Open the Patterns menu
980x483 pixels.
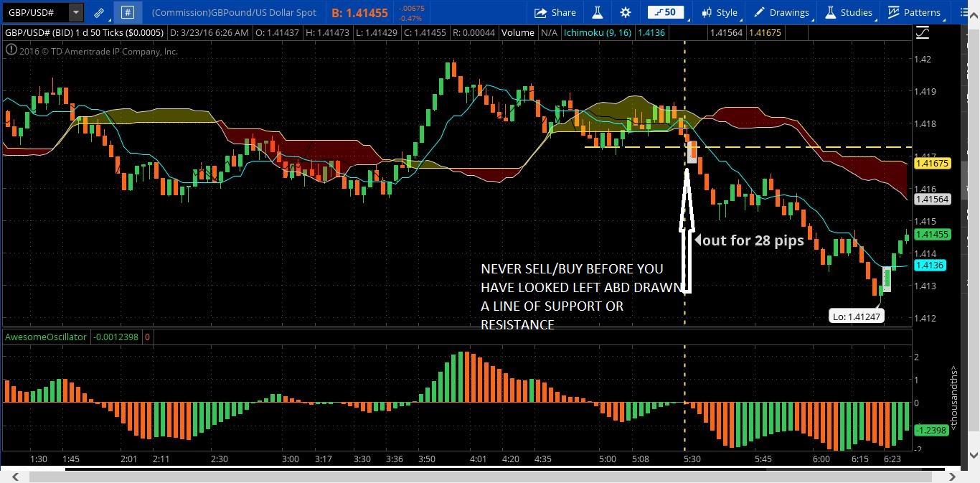(914, 12)
